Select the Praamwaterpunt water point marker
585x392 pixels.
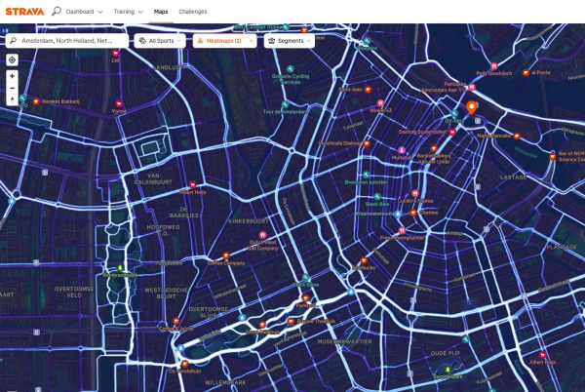pyautogui.click(x=398, y=215)
